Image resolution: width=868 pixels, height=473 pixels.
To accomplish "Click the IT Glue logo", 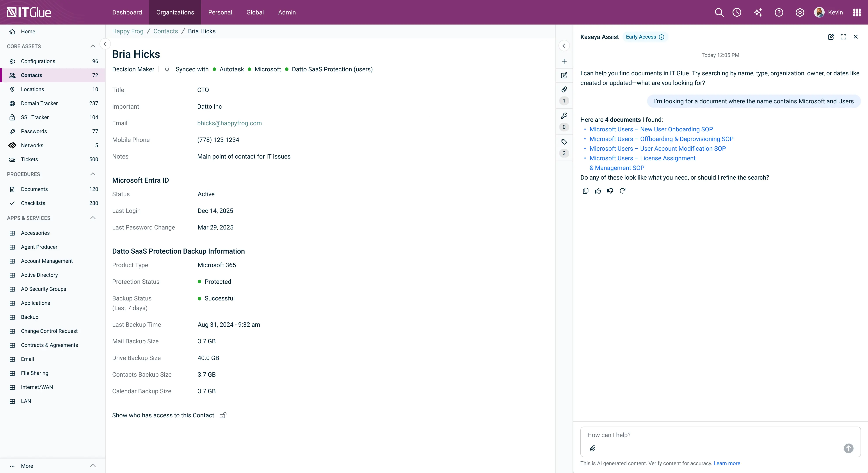I will [29, 12].
